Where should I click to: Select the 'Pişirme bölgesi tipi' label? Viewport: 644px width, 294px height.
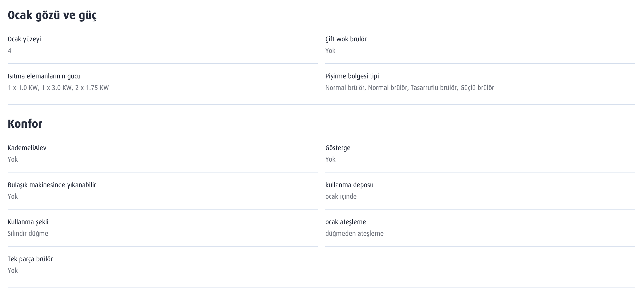click(352, 76)
